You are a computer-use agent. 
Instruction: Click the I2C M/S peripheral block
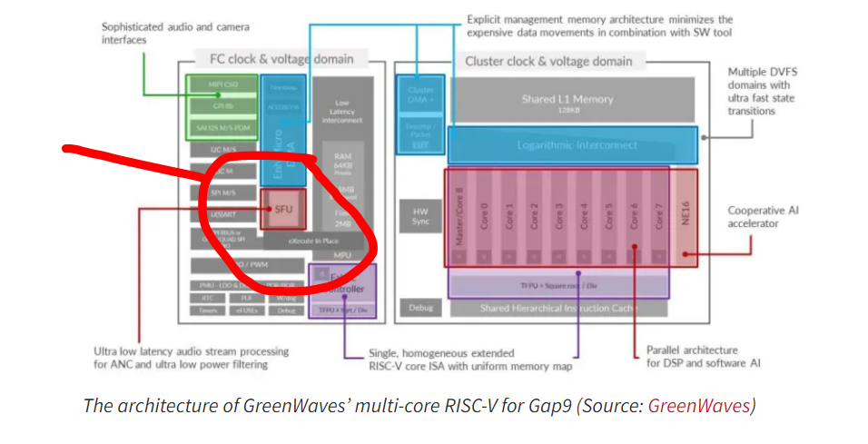pos(222,149)
